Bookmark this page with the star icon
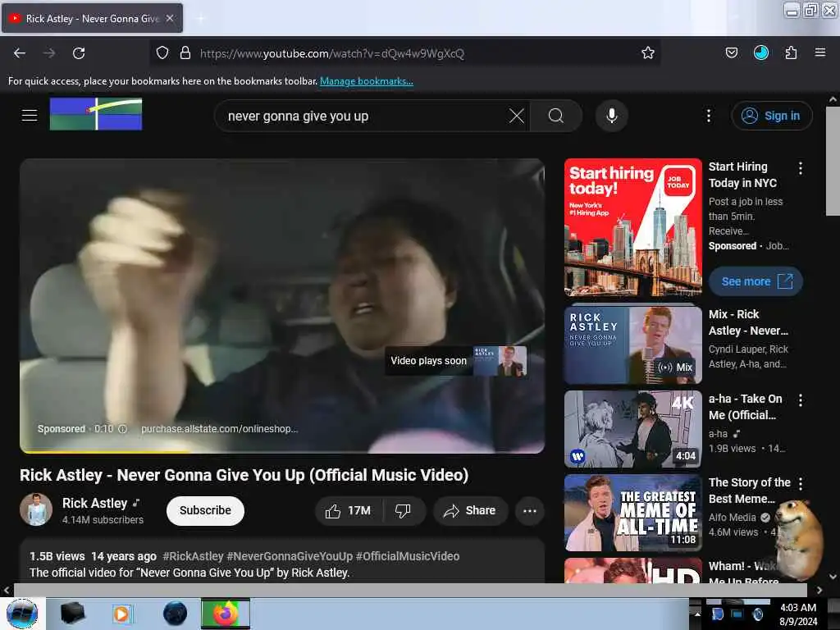 (x=648, y=52)
